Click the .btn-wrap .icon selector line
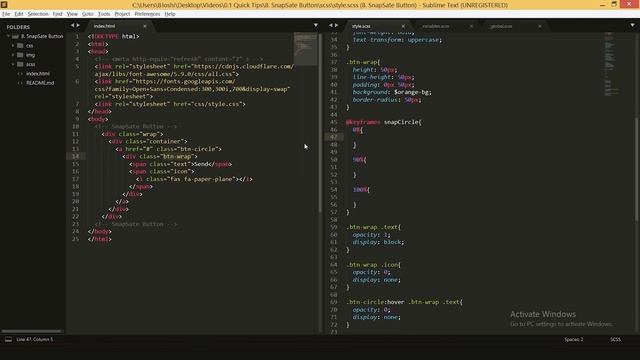 [373, 265]
